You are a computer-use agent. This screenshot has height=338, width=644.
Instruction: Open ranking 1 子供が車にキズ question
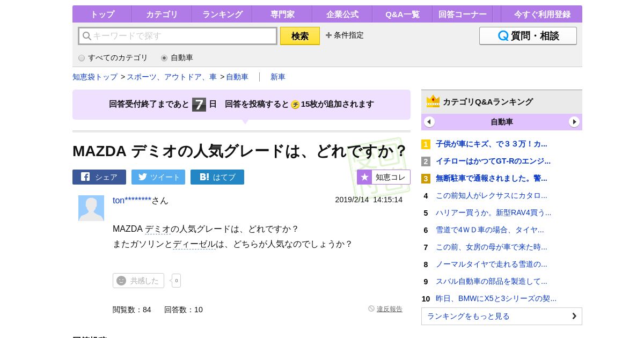[492, 144]
